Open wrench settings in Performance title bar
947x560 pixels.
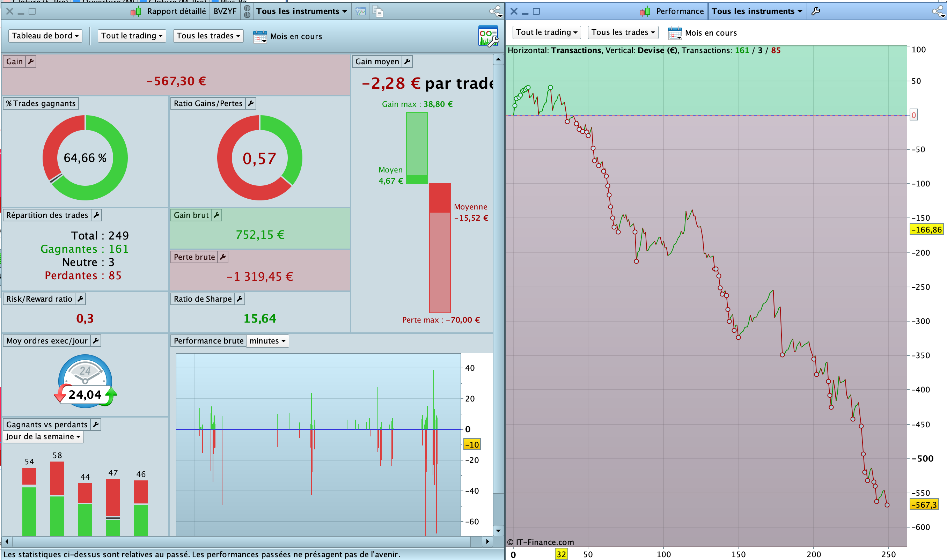[x=816, y=11]
